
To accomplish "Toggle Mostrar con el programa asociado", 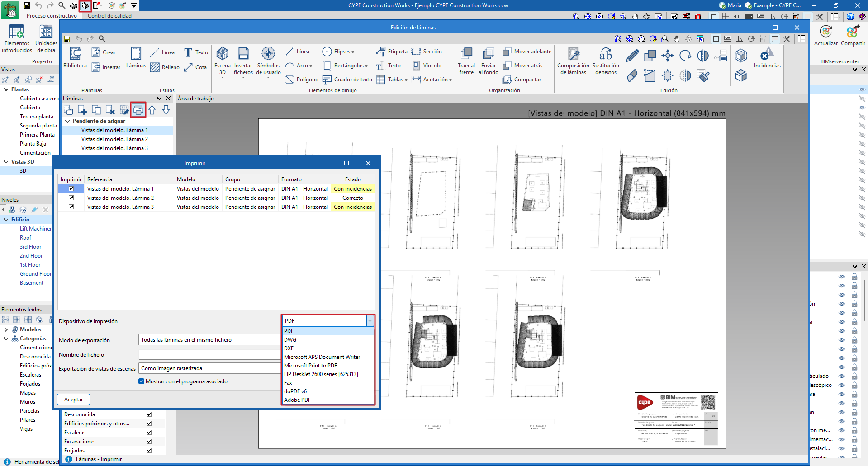I will coord(142,381).
